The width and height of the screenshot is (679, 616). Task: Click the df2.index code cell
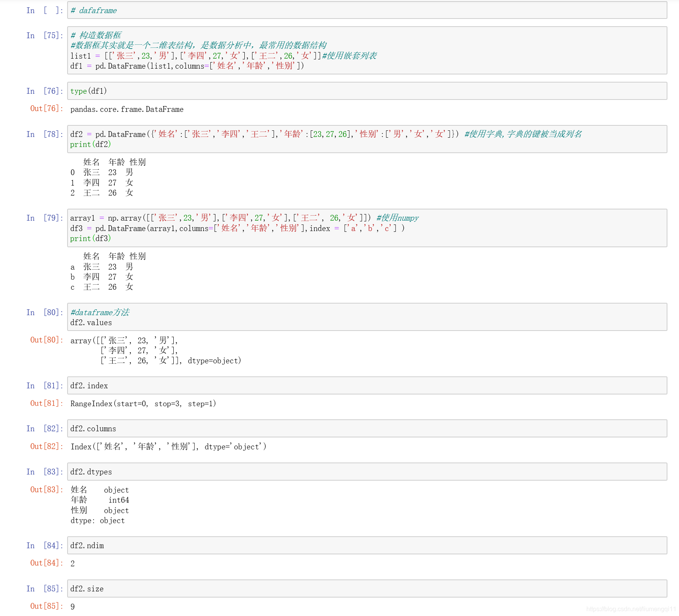click(367, 386)
